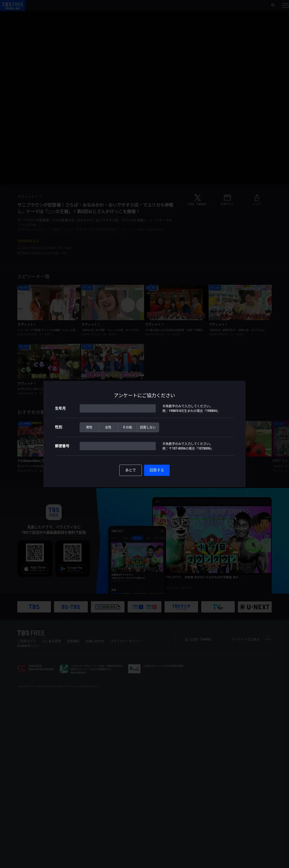Click the TBS FREE logo in header
289x868 pixels.
coord(12,5)
